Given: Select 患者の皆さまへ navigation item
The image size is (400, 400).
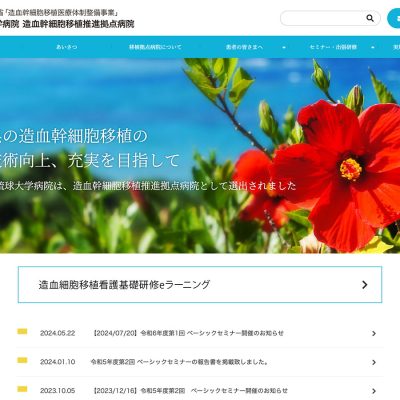Looking at the screenshot, I should tap(244, 47).
